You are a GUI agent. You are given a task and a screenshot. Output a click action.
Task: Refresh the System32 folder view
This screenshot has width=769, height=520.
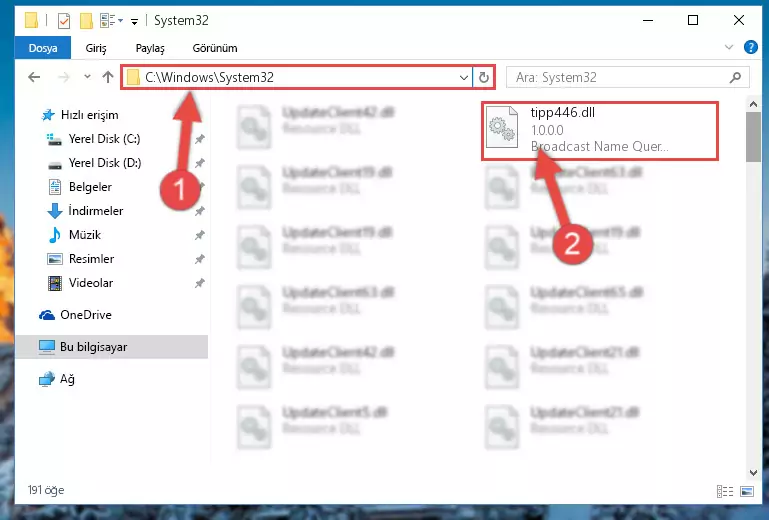point(484,78)
